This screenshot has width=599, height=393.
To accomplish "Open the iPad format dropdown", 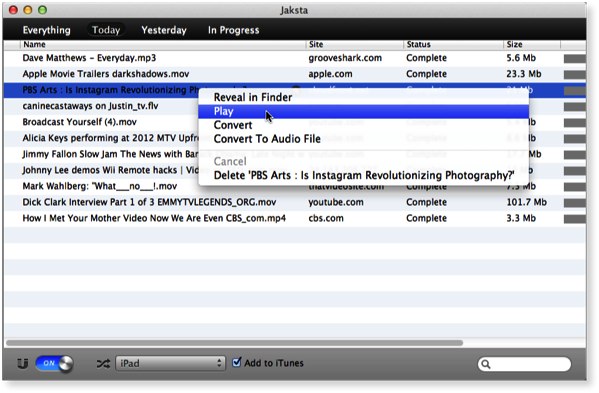I will (x=170, y=363).
